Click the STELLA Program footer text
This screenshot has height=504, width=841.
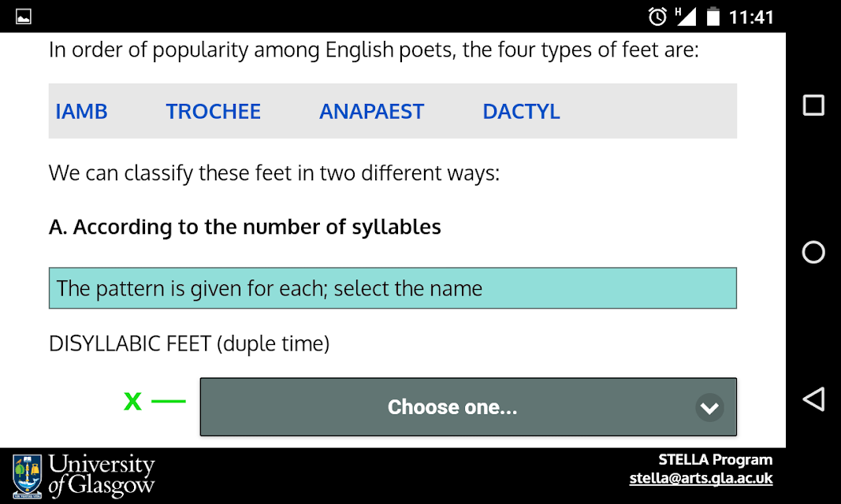716,460
